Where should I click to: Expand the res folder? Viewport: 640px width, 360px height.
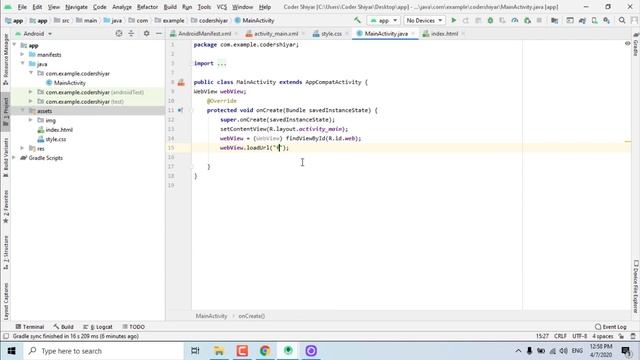click(22, 148)
